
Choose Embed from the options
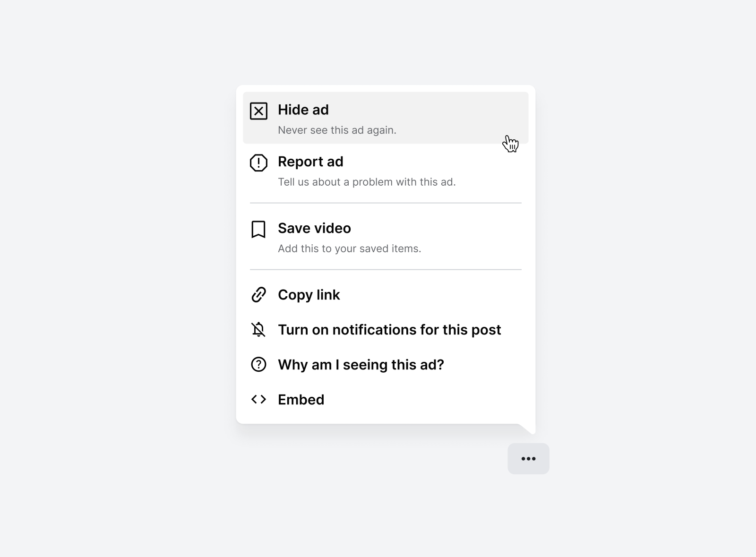tap(301, 399)
